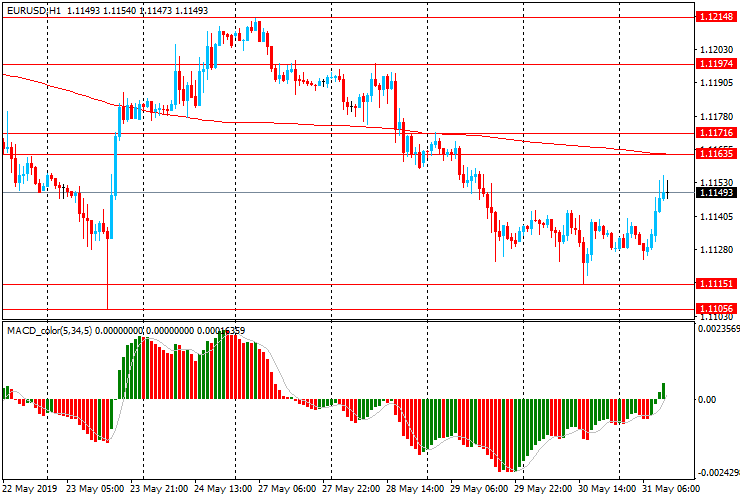Select the horizontal line at 1.11151
The width and height of the screenshot is (740, 500).
point(349,284)
